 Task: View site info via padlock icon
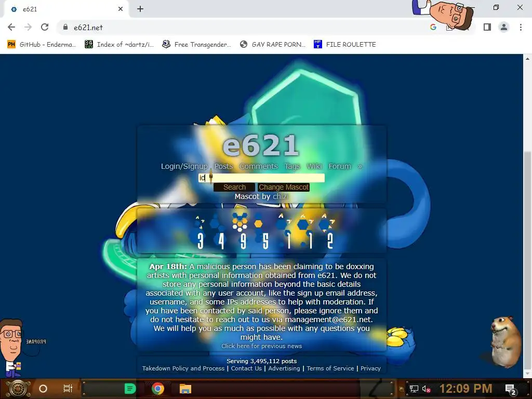[x=65, y=27]
